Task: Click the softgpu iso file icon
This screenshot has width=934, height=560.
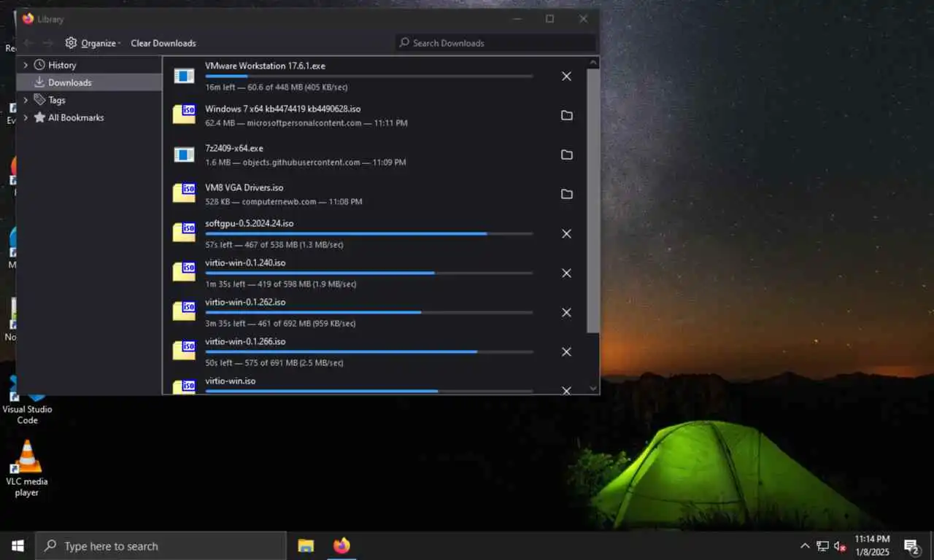Action: [x=184, y=233]
